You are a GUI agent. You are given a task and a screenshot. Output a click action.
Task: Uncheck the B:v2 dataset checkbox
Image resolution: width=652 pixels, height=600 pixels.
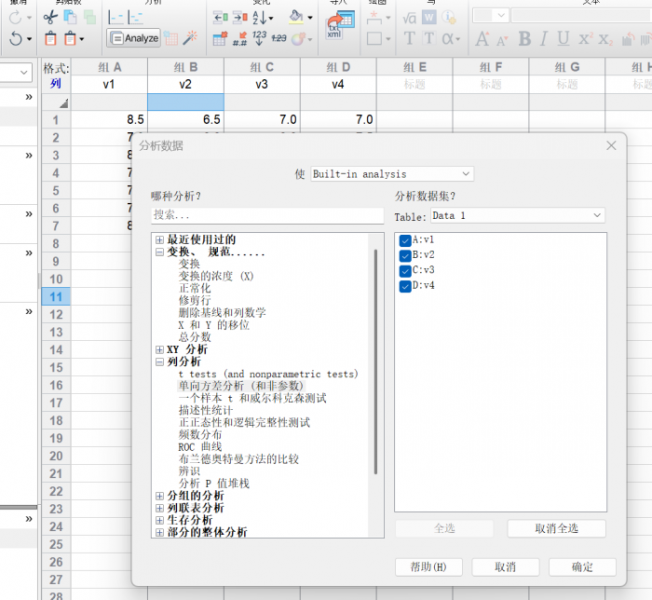[x=405, y=255]
